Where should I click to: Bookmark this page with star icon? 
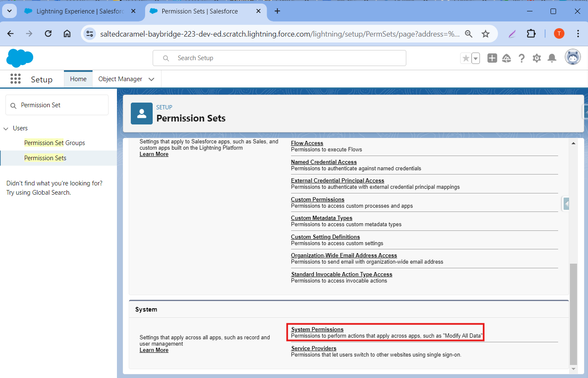point(486,34)
